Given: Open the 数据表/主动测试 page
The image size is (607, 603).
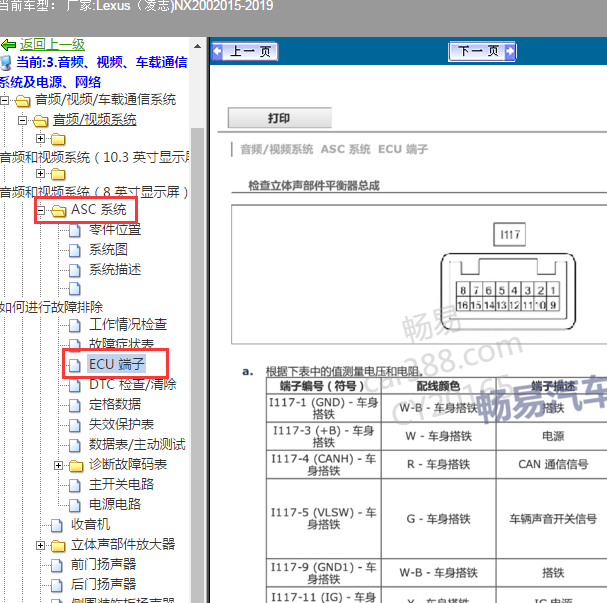Looking at the screenshot, I should point(137,444).
